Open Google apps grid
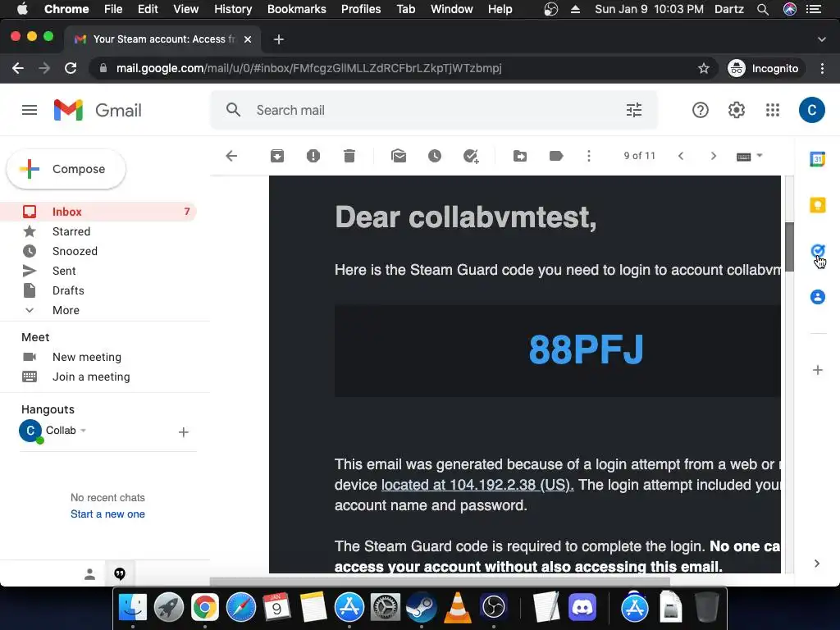 click(773, 110)
